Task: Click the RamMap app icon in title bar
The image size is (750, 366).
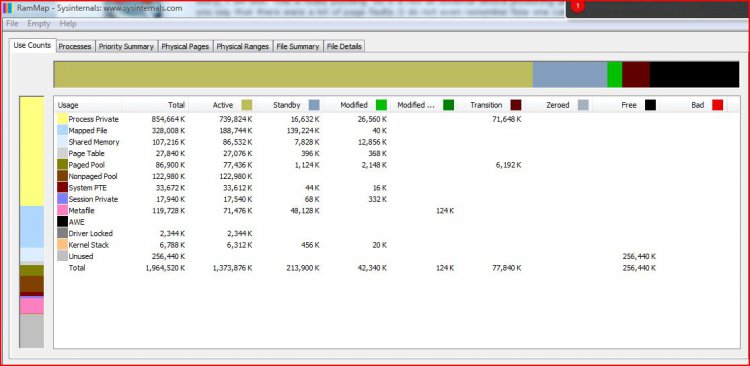Action: pyautogui.click(x=7, y=8)
